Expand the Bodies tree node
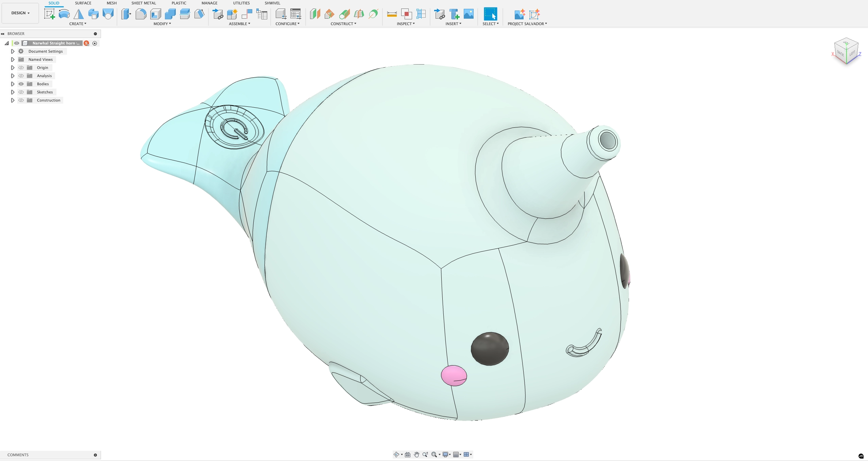The image size is (868, 461). pos(13,84)
